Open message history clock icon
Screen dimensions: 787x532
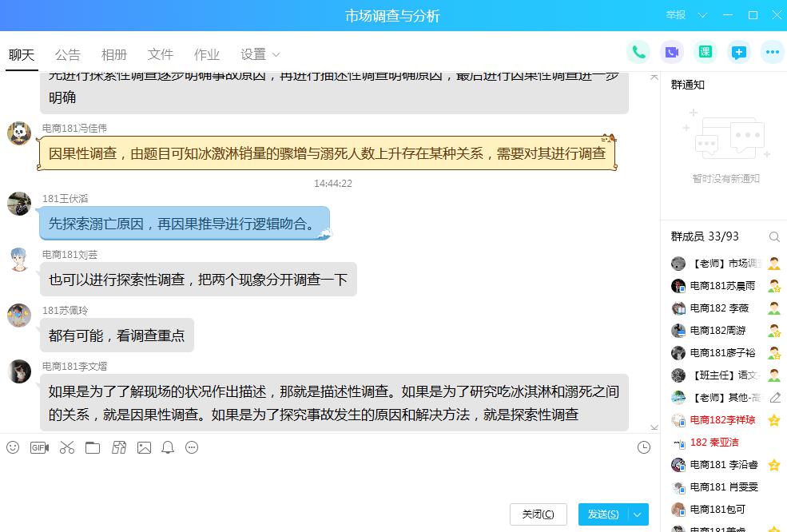pyautogui.click(x=644, y=447)
